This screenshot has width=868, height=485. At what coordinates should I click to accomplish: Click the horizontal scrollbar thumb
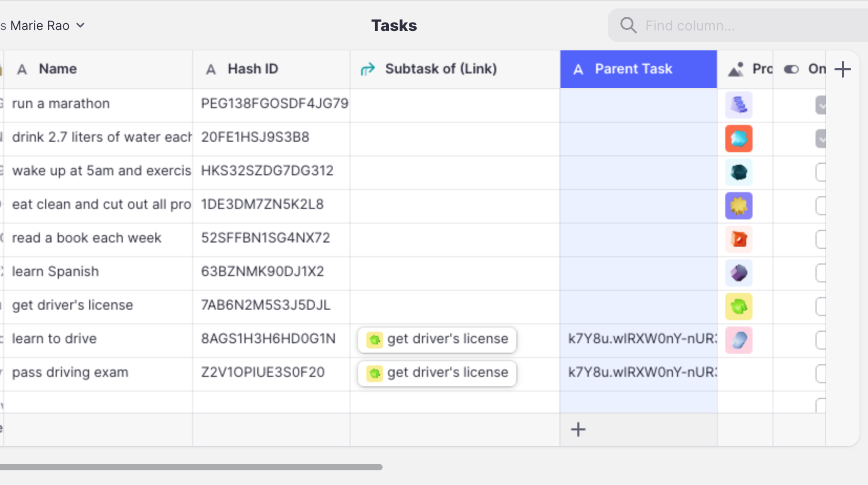tap(191, 467)
